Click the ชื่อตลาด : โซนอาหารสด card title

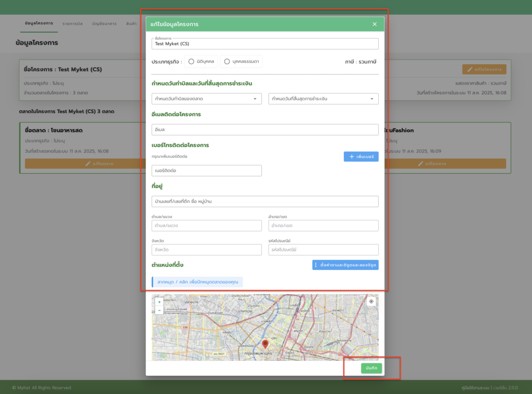pyautogui.click(x=54, y=130)
